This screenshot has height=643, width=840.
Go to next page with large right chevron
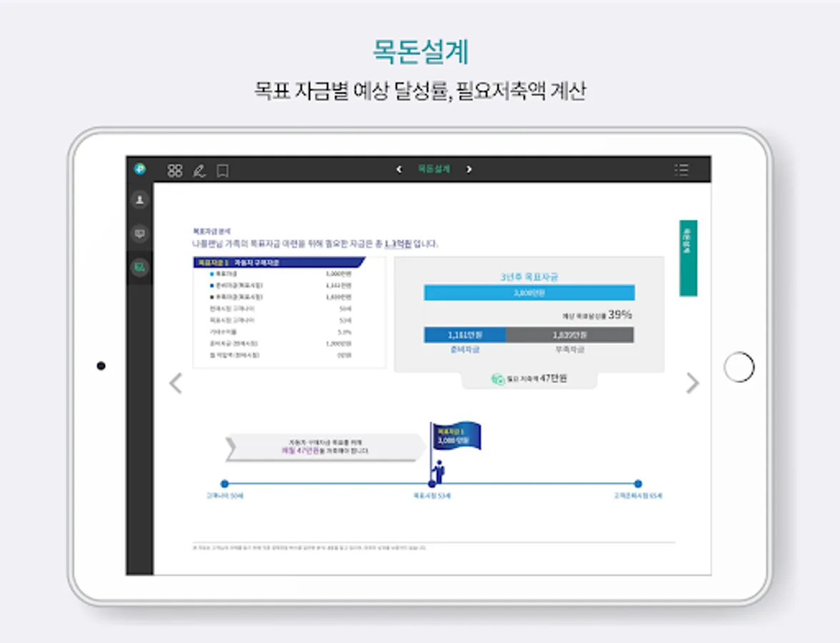click(x=693, y=383)
